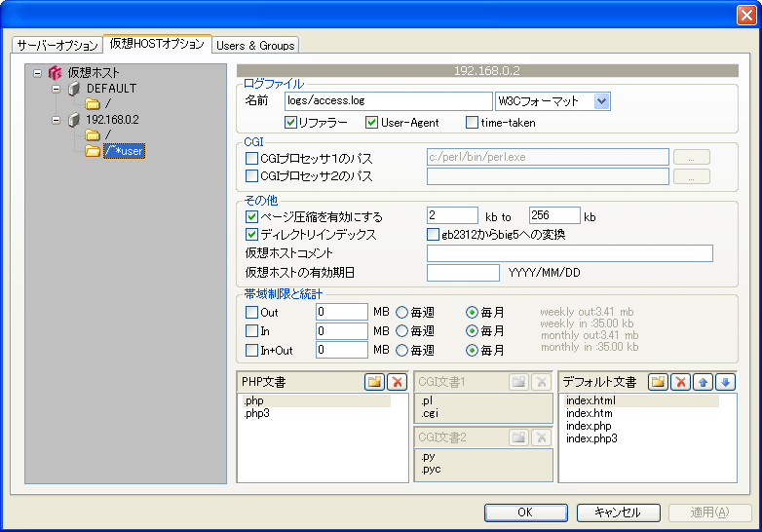This screenshot has width=762, height=532.
Task: Select index.htm in デフォルト文書 list
Action: coord(589,413)
